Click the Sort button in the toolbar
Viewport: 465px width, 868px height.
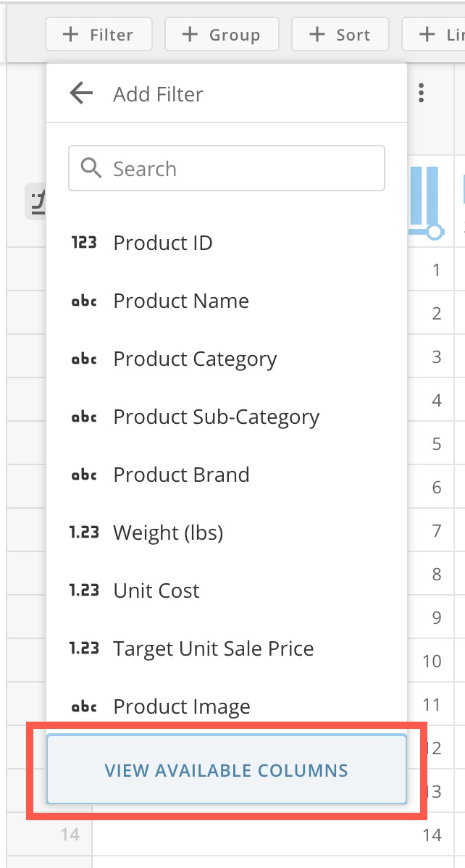340,33
